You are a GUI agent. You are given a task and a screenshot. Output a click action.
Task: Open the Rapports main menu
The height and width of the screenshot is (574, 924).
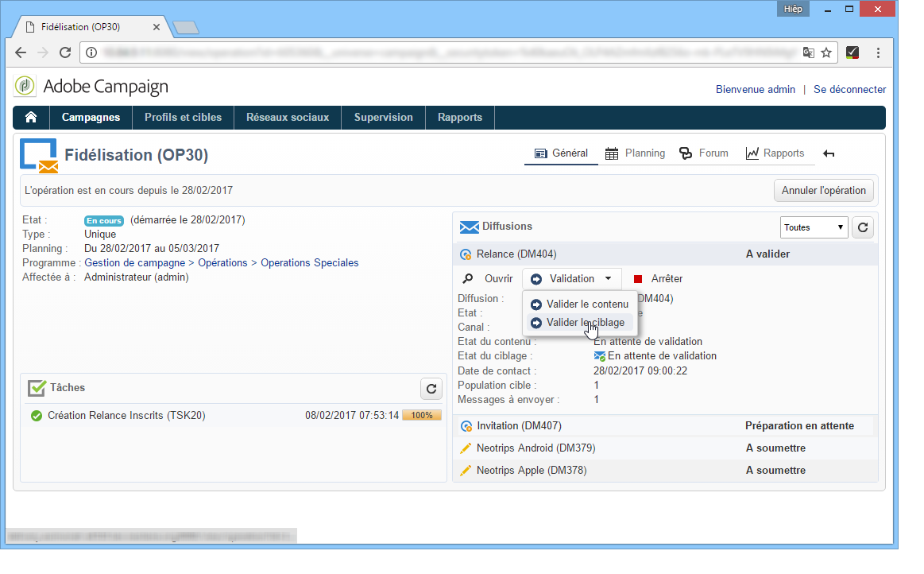tap(460, 118)
